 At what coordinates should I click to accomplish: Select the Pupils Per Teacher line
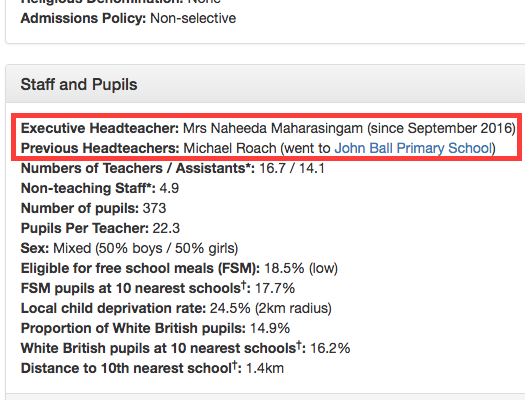[100, 229]
